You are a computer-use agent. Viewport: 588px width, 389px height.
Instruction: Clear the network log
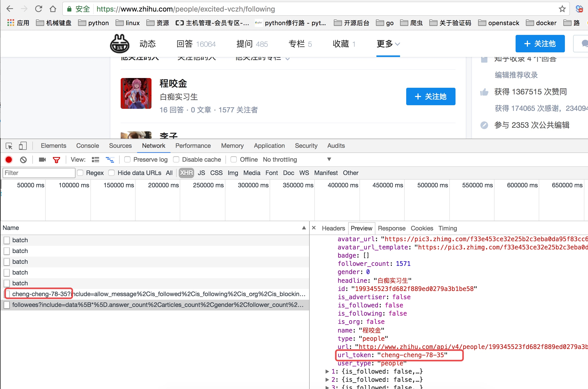(23, 160)
